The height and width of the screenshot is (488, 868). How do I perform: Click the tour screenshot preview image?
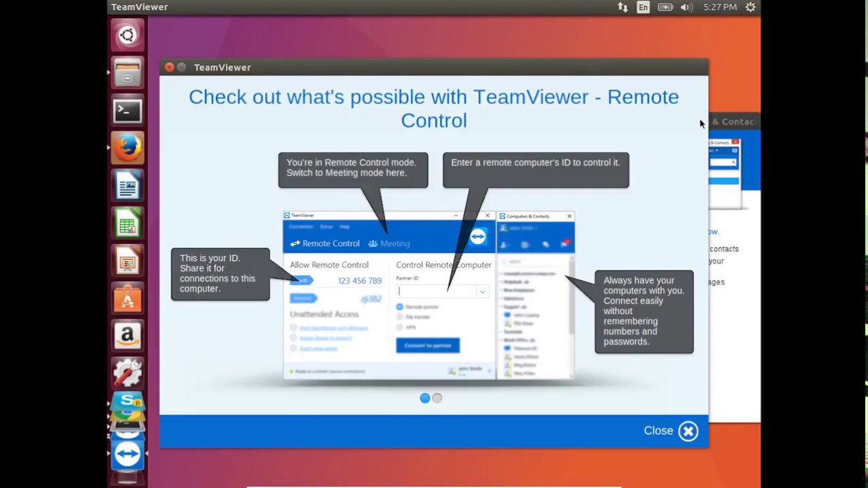click(429, 296)
